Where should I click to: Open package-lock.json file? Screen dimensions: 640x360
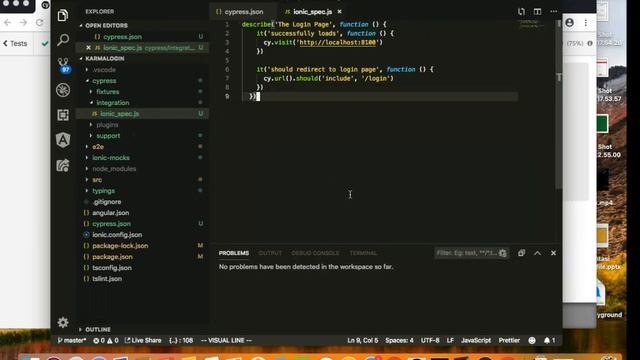(120, 246)
